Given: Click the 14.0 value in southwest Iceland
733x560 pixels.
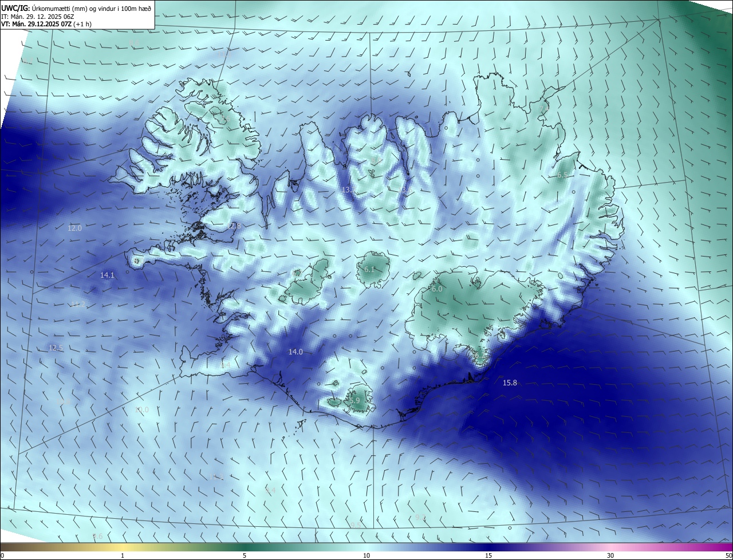Looking at the screenshot, I should pos(295,352).
